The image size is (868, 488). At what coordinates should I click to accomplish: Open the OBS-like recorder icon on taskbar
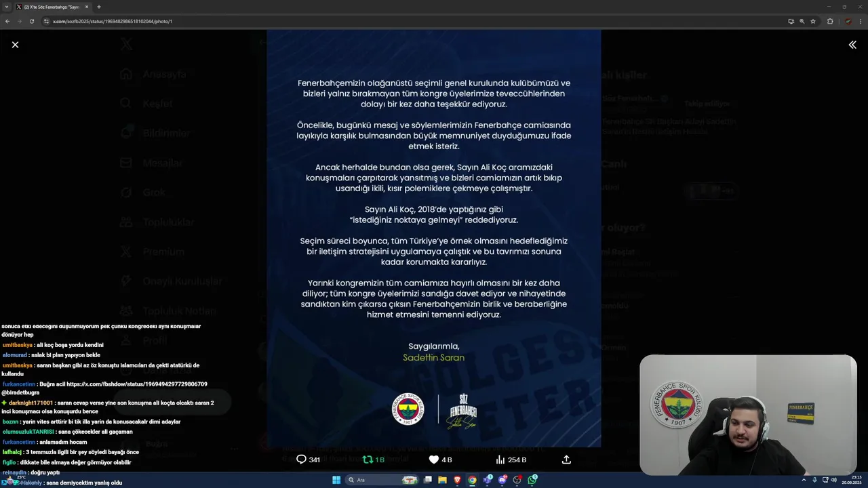point(517,480)
